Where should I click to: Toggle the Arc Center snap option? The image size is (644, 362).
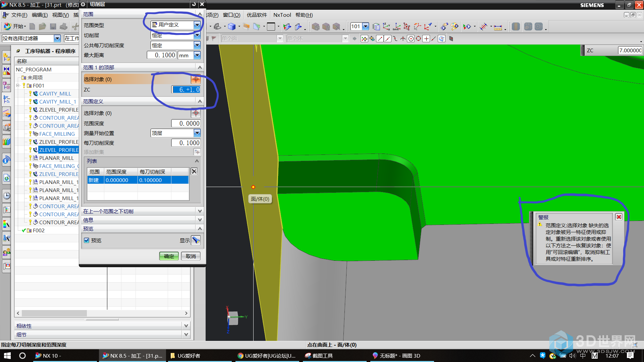[x=411, y=39]
